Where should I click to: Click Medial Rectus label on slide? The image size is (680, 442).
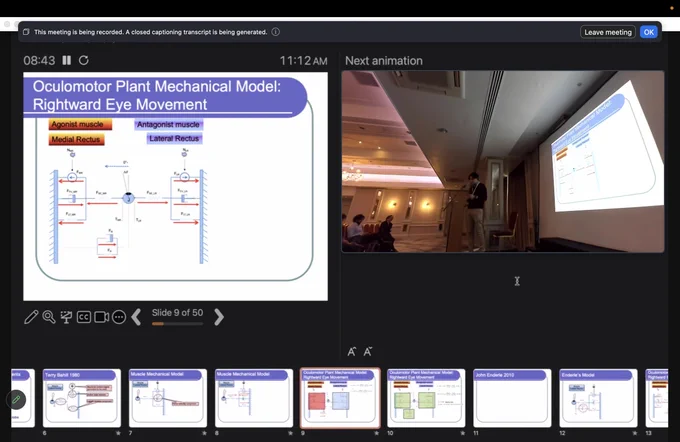click(76, 139)
